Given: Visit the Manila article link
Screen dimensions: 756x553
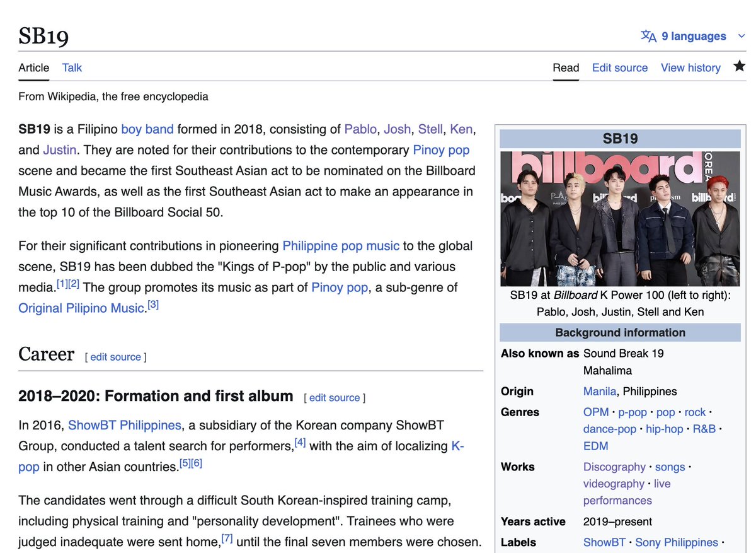Looking at the screenshot, I should (599, 391).
